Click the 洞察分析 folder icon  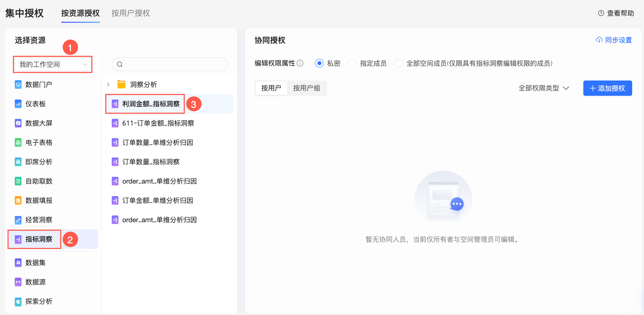coord(121,85)
